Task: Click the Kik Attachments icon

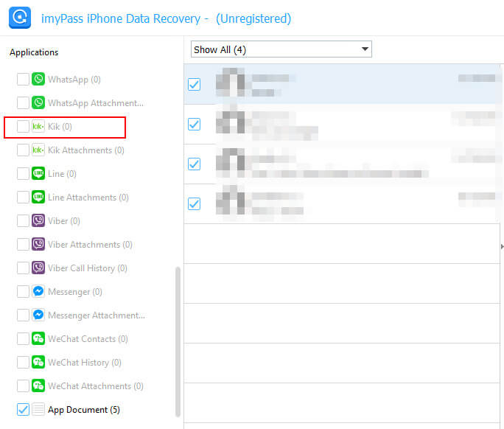Action: pyautogui.click(x=38, y=150)
